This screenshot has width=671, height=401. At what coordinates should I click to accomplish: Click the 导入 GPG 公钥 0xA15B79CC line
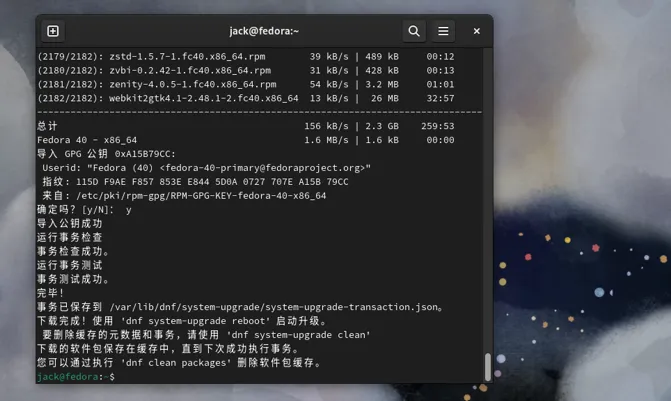point(107,154)
